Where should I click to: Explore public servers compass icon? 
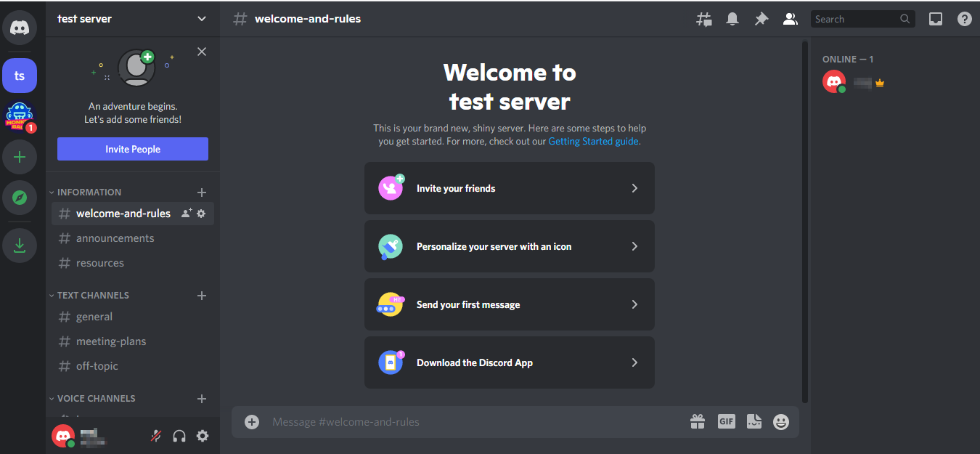pyautogui.click(x=20, y=198)
